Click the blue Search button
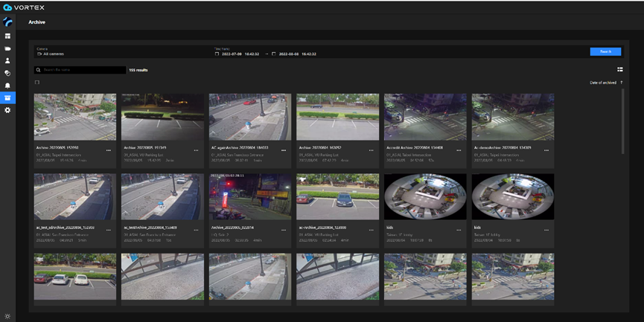644x322 pixels. point(605,51)
